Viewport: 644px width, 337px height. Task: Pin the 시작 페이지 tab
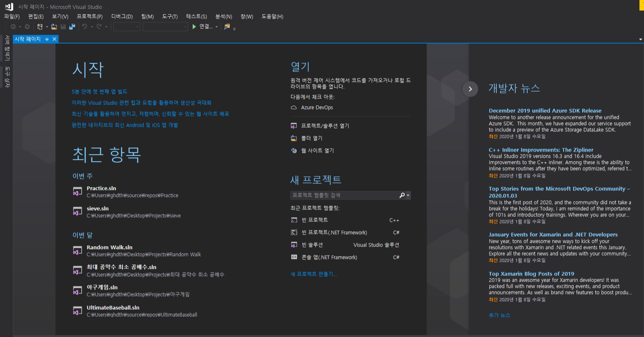coord(47,39)
